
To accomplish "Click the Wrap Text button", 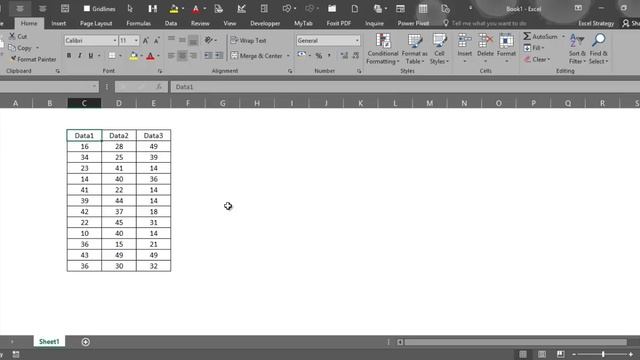I will [x=248, y=40].
